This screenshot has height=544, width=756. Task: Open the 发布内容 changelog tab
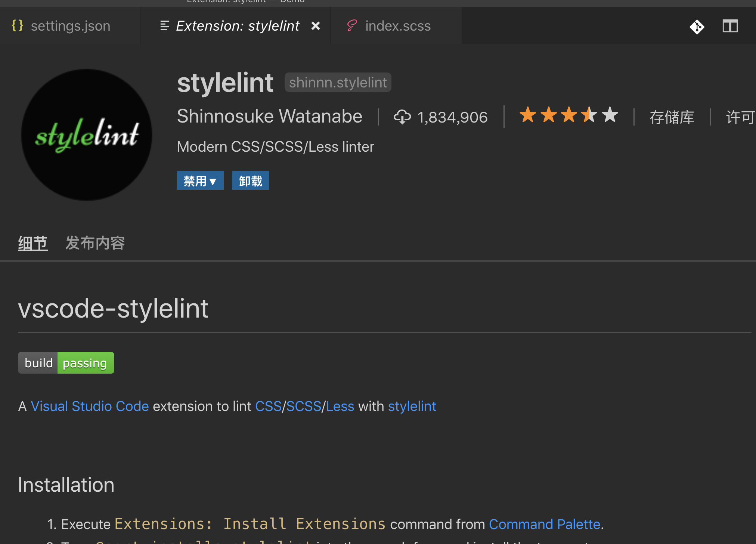pyautogui.click(x=95, y=243)
